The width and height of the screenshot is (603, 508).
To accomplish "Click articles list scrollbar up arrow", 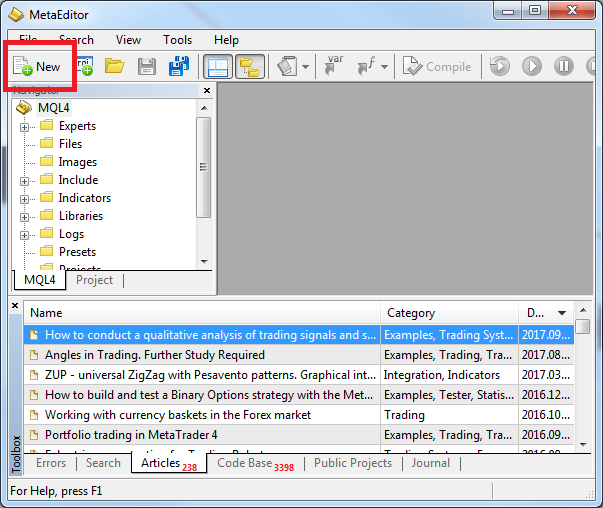I will pos(583,310).
